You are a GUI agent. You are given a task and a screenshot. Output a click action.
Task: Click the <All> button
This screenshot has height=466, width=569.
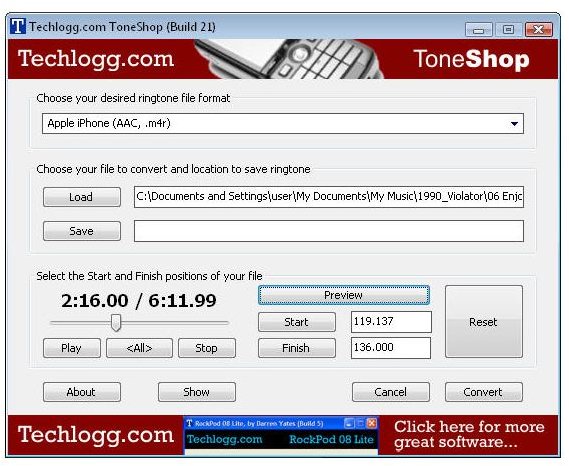point(139,348)
